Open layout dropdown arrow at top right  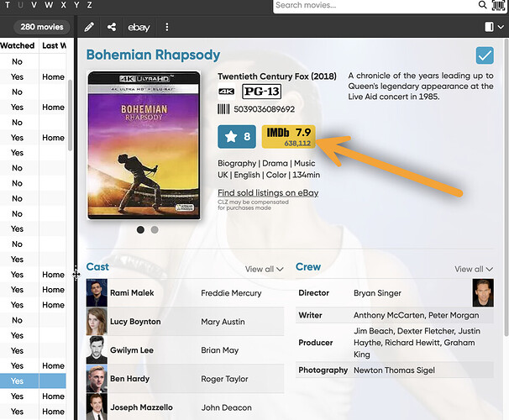click(501, 28)
